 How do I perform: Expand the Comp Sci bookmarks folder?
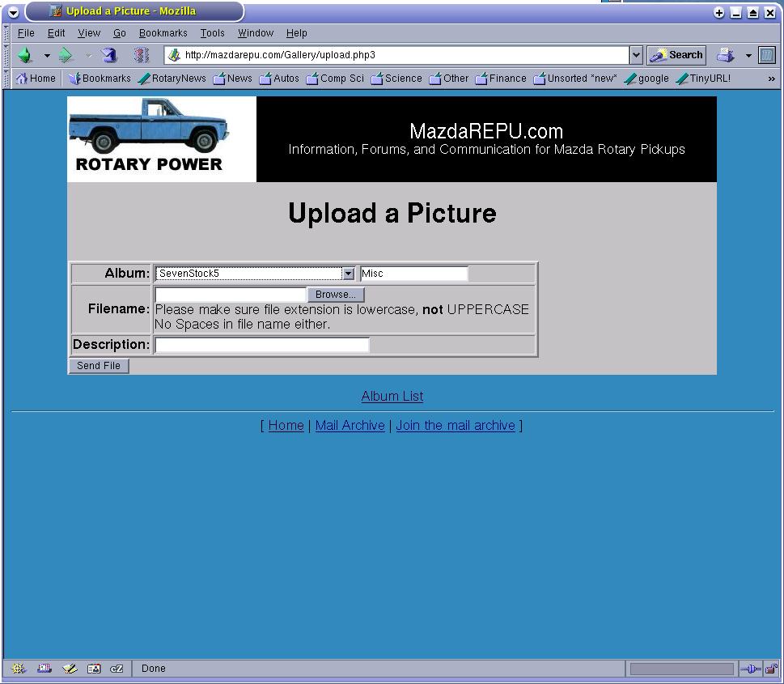[x=335, y=79]
